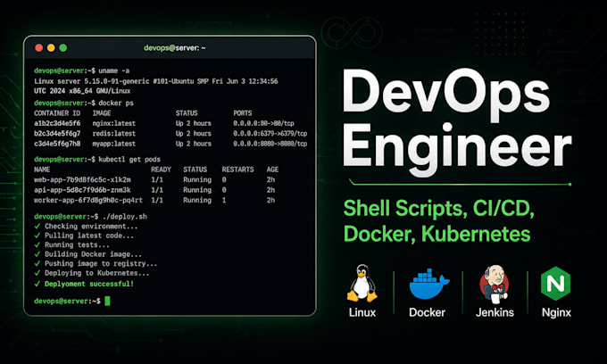Click 'Building Docker image...' line
This screenshot has height=364, width=607.
[87, 254]
